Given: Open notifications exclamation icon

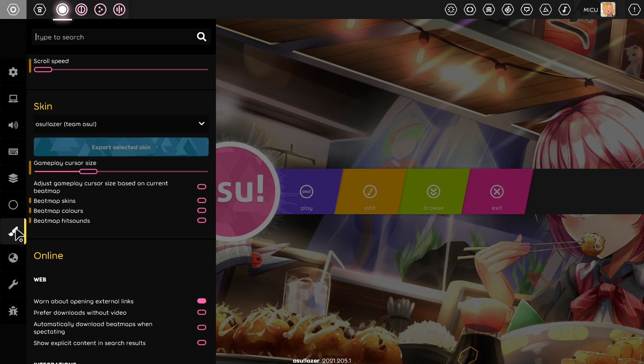Looking at the screenshot, I should click(x=635, y=9).
